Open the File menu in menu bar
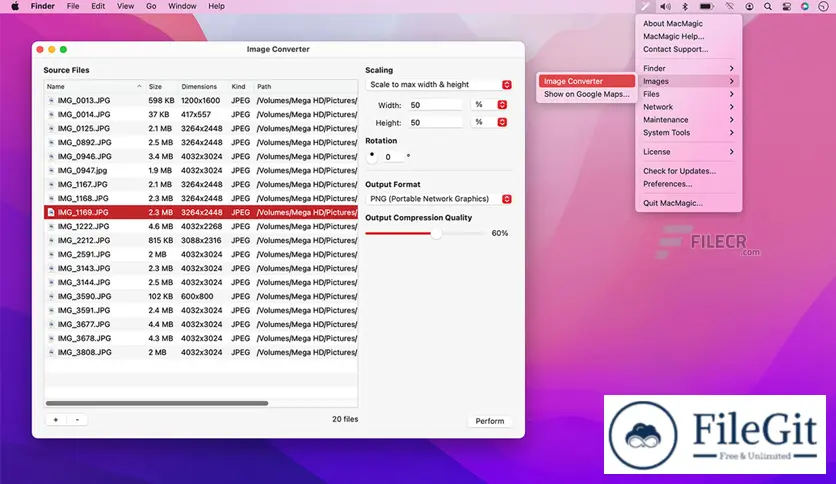Screen dimensions: 836x484 point(73,6)
